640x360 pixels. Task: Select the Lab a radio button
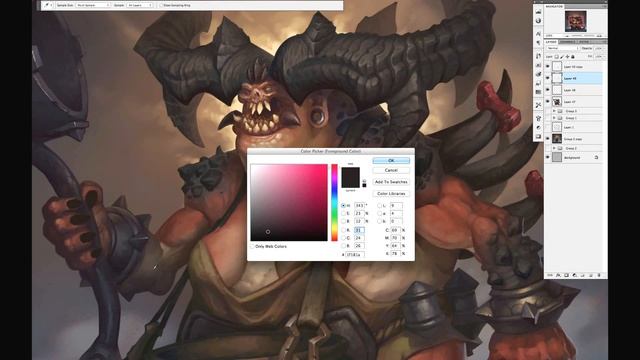pos(379,213)
